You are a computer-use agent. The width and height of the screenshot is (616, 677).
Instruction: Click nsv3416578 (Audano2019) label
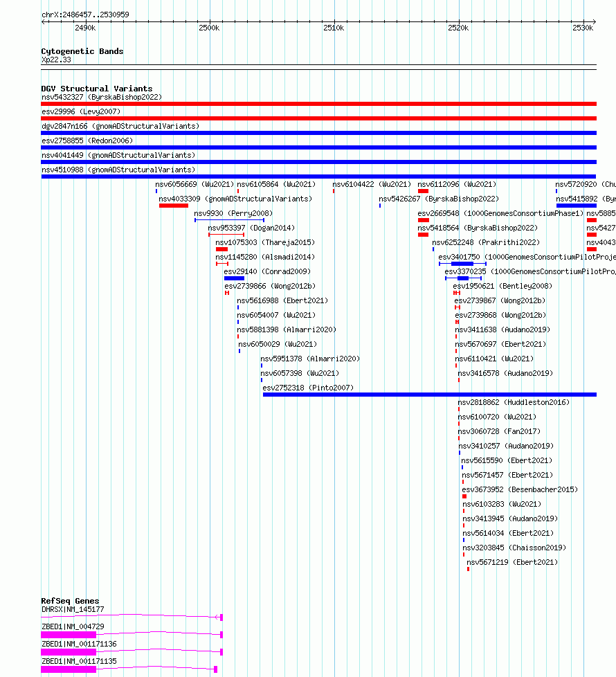505,374
